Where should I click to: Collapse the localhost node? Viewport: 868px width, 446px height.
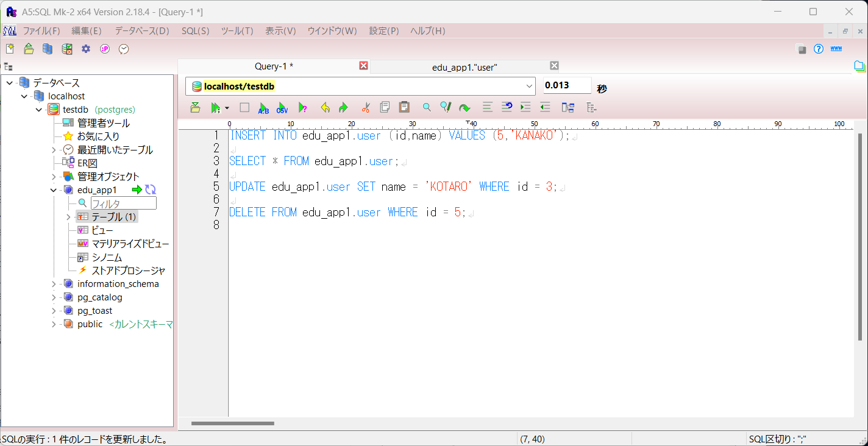coord(24,96)
